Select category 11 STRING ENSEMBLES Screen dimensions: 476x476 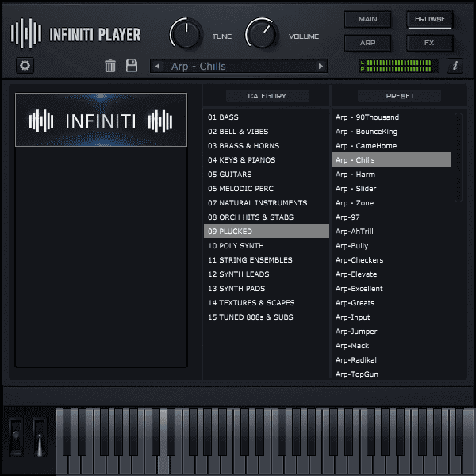pos(267,260)
